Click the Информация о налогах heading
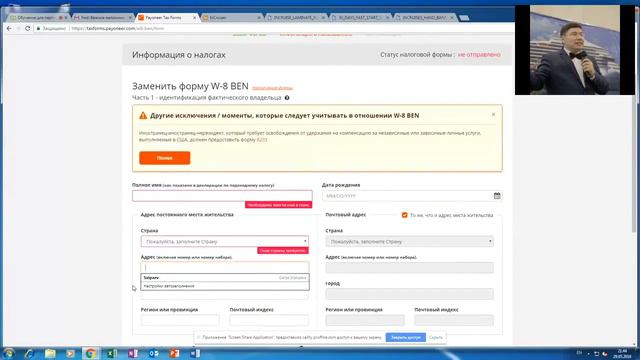Viewport: 640px width, 360px height. click(x=179, y=55)
